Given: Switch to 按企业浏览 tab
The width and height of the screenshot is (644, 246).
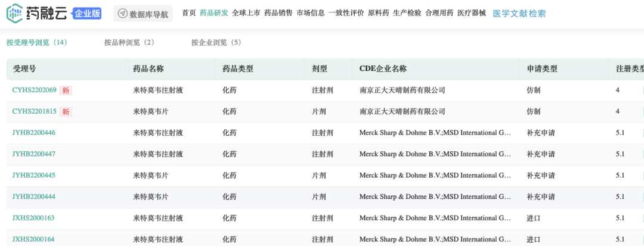Looking at the screenshot, I should coord(216,42).
